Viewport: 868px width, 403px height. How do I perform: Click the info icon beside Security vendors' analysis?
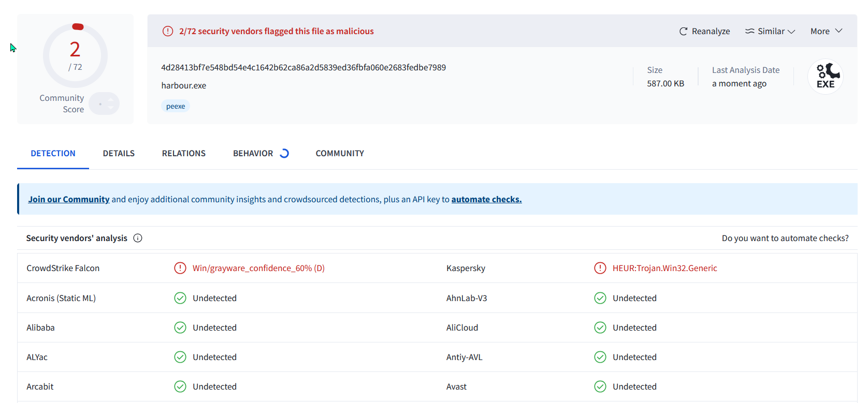(x=138, y=238)
